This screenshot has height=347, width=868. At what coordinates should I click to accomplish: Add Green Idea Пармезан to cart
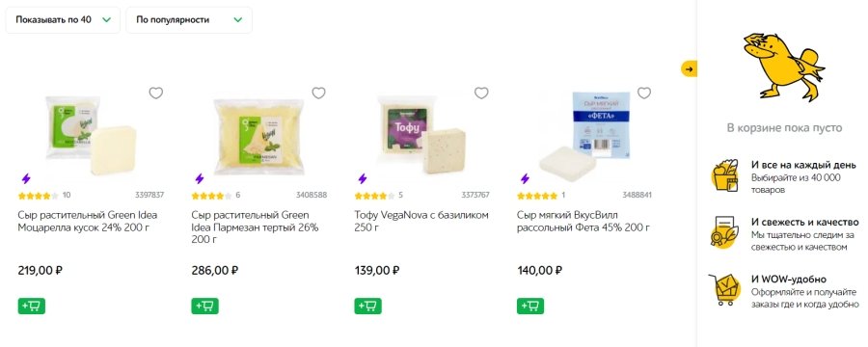[204, 307]
